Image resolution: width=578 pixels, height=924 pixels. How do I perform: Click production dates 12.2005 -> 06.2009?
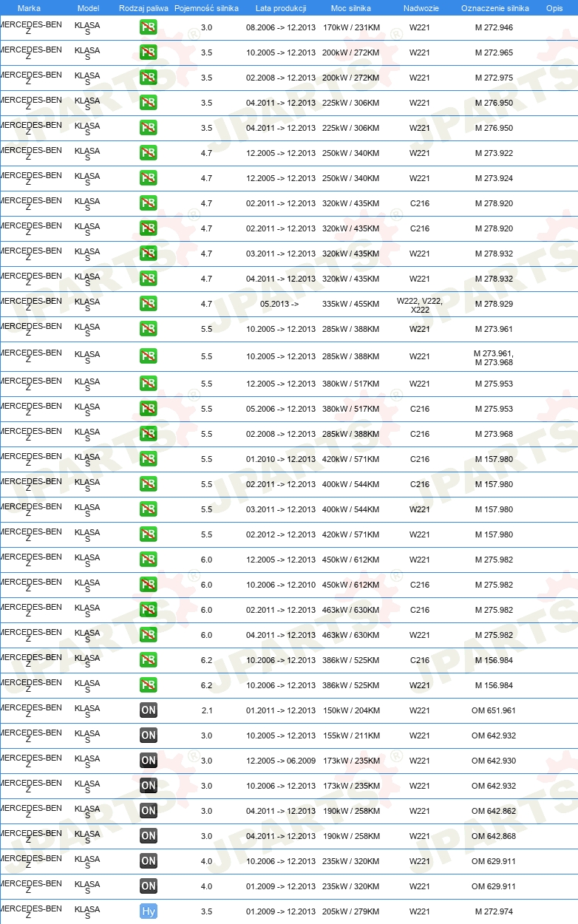(281, 761)
